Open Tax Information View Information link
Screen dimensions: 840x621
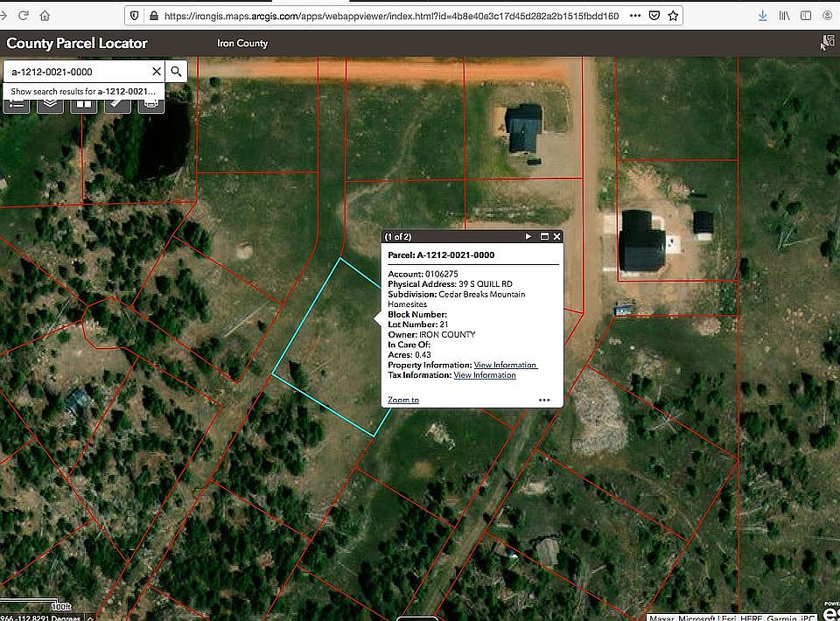pos(484,375)
